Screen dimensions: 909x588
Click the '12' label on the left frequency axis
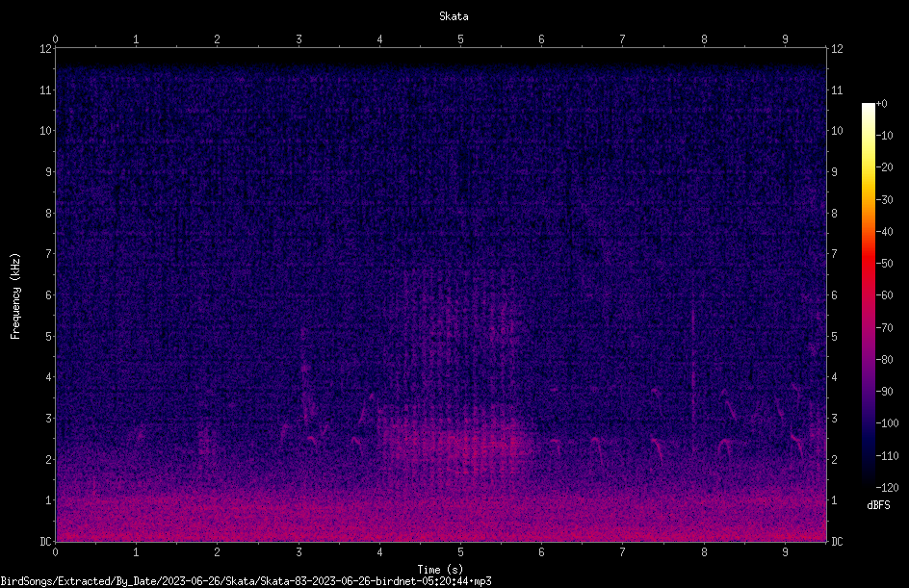[x=46, y=49]
